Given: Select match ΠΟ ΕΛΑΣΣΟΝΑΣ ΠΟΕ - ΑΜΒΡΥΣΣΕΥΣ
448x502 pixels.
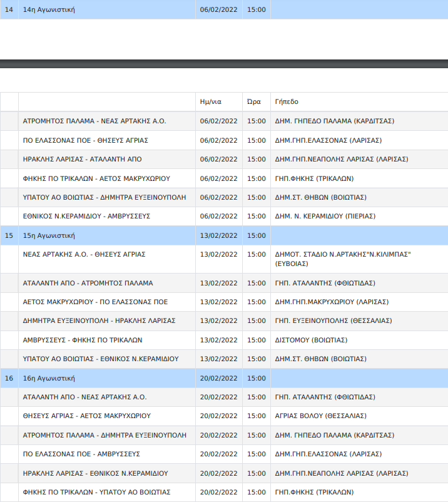Looking at the screenshot, I should pyautogui.click(x=81, y=454).
